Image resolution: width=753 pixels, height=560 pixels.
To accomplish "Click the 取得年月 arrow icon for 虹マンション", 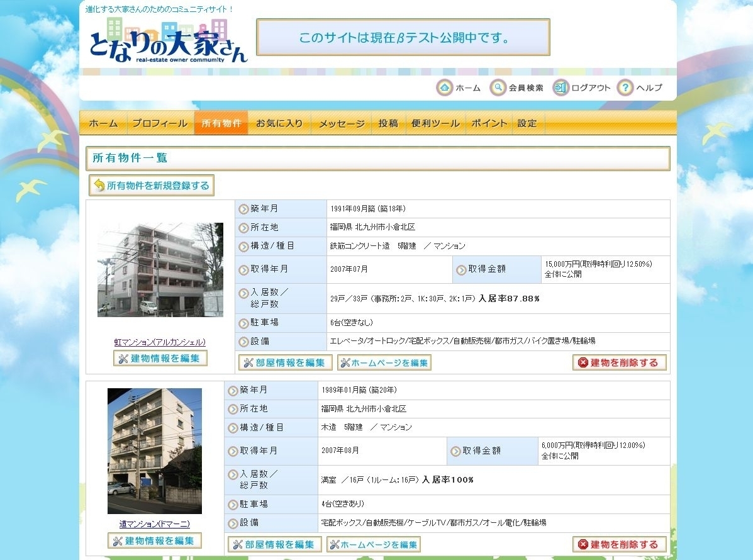I will [x=243, y=270].
